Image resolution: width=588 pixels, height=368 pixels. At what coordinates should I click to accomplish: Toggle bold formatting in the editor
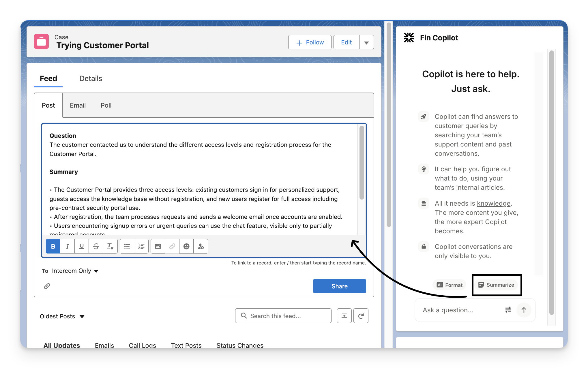53,246
